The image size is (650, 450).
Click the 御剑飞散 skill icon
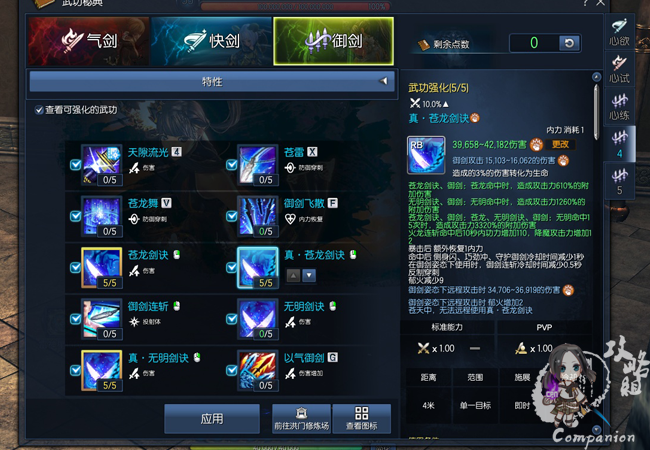pyautogui.click(x=258, y=216)
